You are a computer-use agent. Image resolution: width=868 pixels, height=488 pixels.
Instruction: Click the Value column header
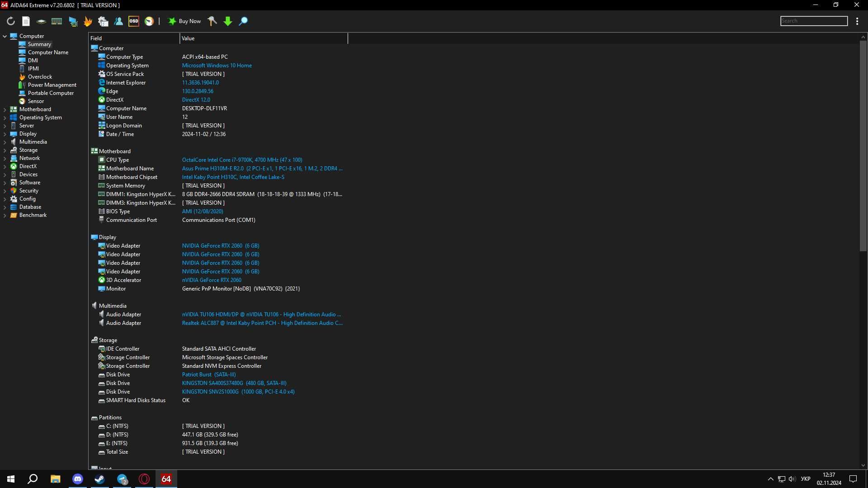(x=264, y=38)
